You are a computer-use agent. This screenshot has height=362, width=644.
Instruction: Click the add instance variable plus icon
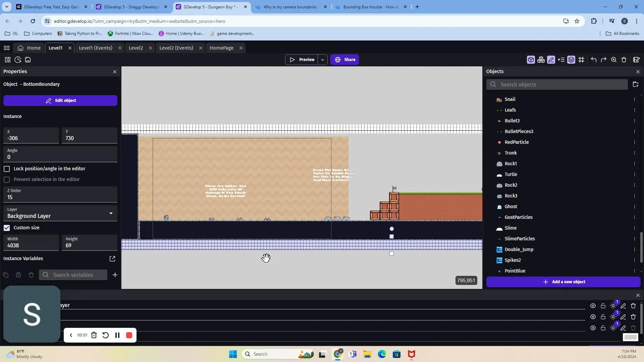coord(115,275)
